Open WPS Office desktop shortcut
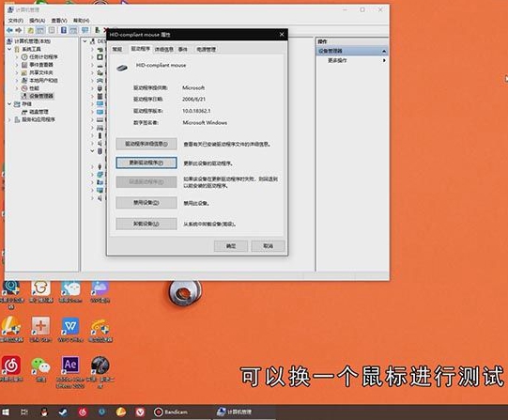508x420 pixels. [x=70, y=330]
